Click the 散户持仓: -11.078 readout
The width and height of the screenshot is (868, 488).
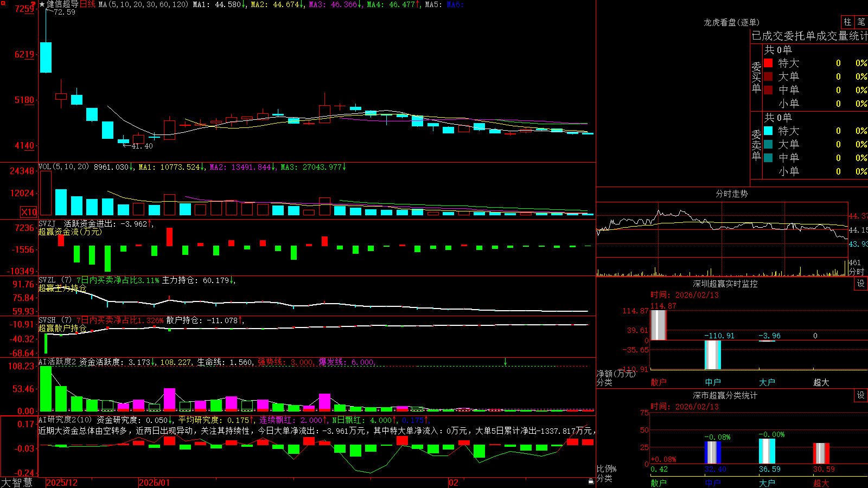202,320
